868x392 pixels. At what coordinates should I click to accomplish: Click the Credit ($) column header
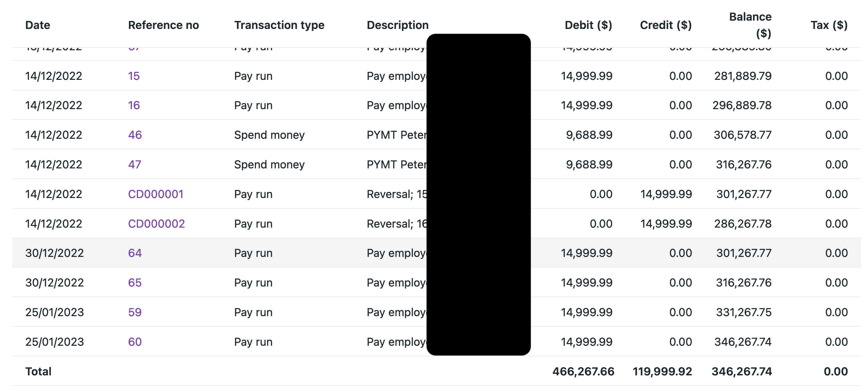pyautogui.click(x=666, y=25)
